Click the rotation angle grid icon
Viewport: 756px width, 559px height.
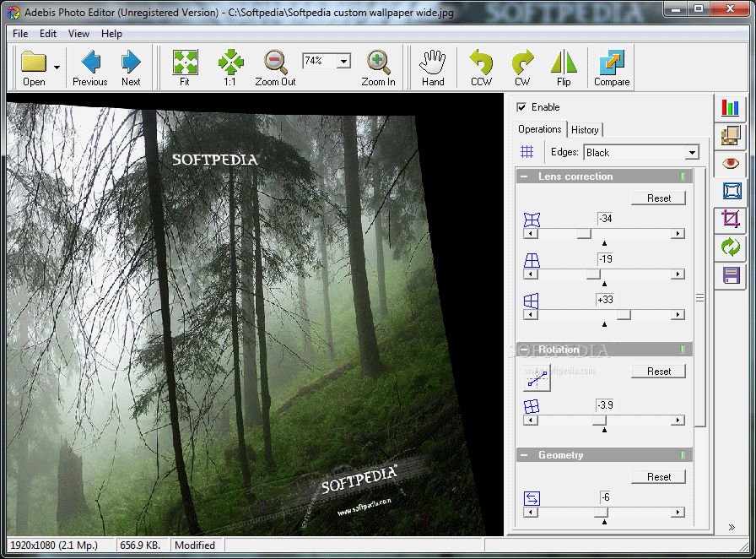(x=532, y=406)
